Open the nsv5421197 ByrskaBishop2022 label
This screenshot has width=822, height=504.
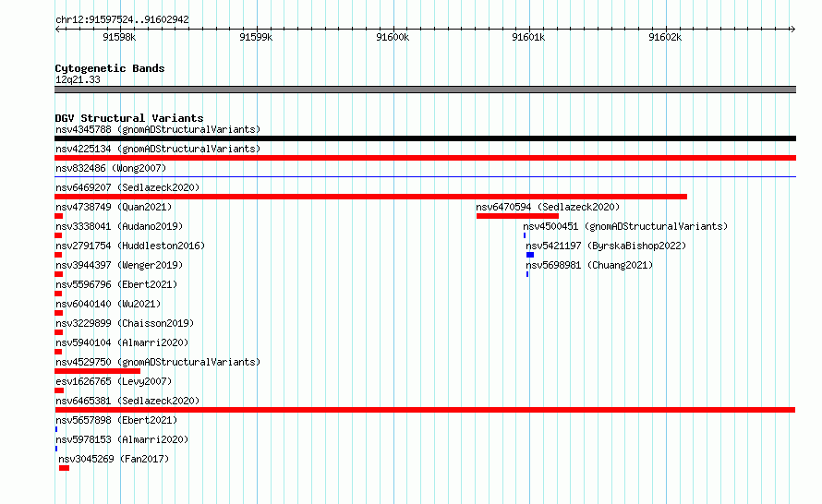606,246
